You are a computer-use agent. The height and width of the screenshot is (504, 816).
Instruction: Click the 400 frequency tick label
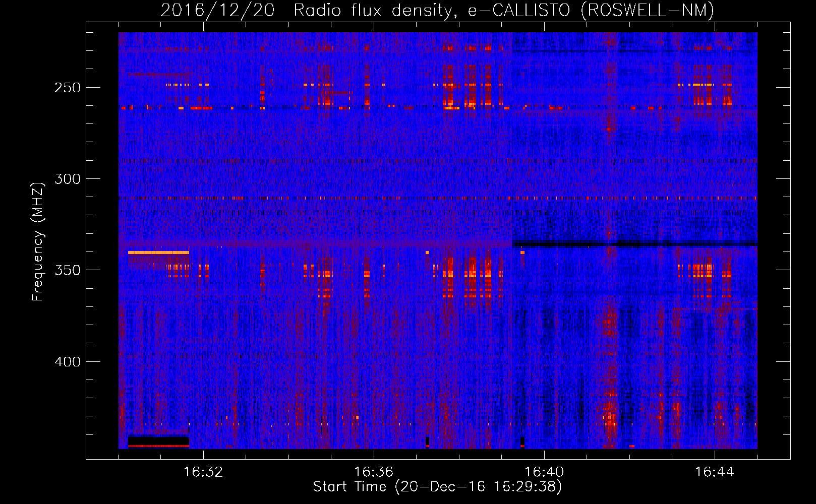(68, 362)
